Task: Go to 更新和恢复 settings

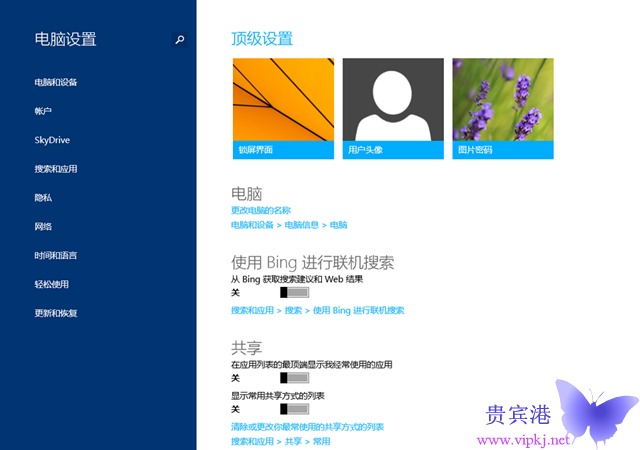Action: (56, 313)
